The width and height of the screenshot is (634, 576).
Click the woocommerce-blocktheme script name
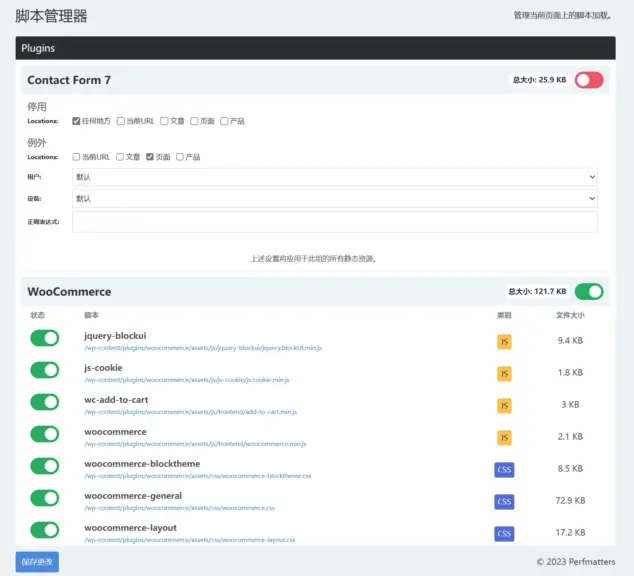[142, 464]
